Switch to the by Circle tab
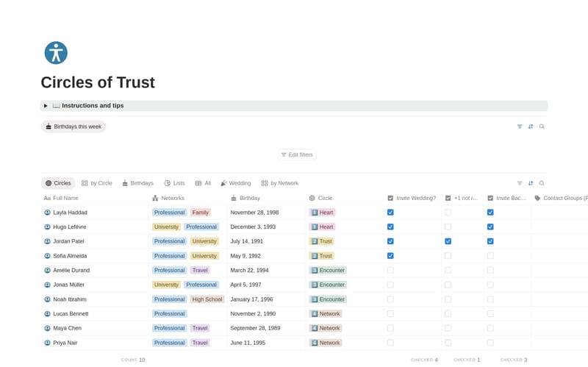The height and width of the screenshot is (367, 588). 97,183
